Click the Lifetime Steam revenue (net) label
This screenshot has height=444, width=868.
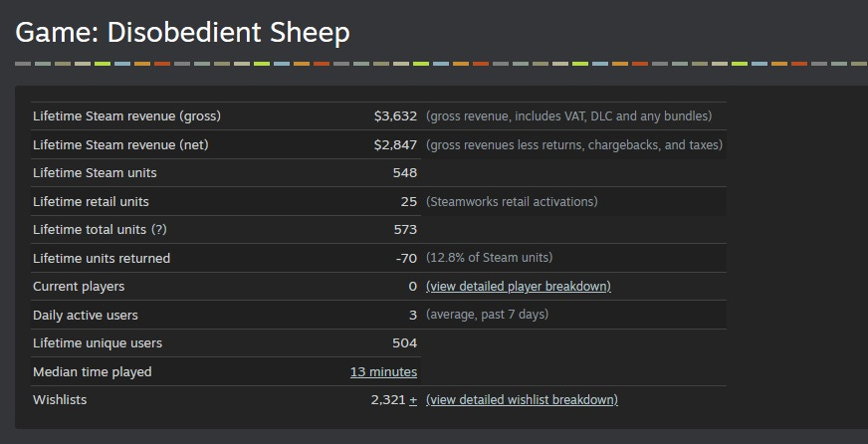click(x=120, y=145)
